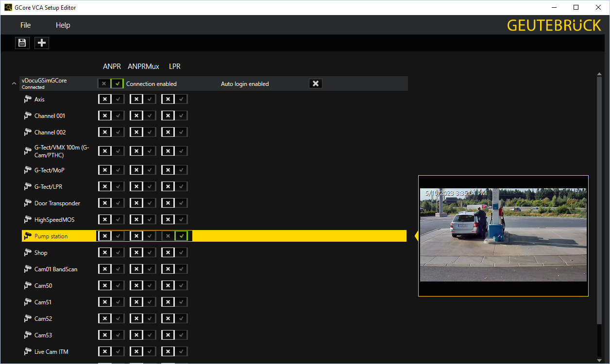Click the scrollbar up arrow
The height and width of the screenshot is (364, 610).
pyautogui.click(x=599, y=73)
